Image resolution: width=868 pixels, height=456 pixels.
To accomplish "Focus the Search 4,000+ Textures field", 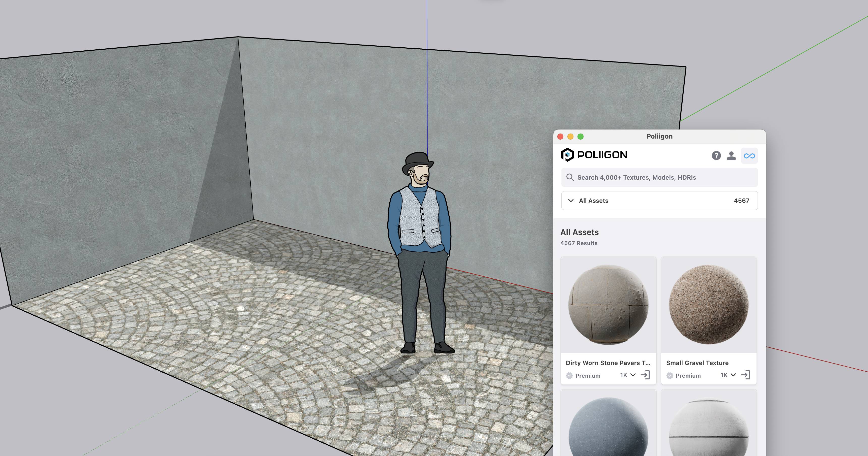I will 659,177.
